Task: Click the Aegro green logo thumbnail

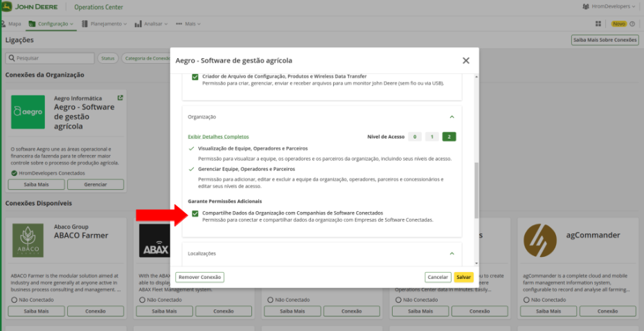Action: [28, 112]
